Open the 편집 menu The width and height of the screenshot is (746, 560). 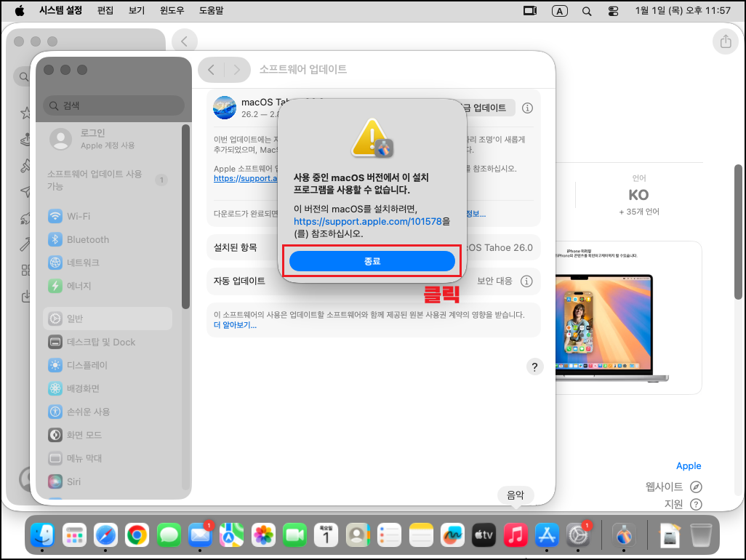coord(105,10)
